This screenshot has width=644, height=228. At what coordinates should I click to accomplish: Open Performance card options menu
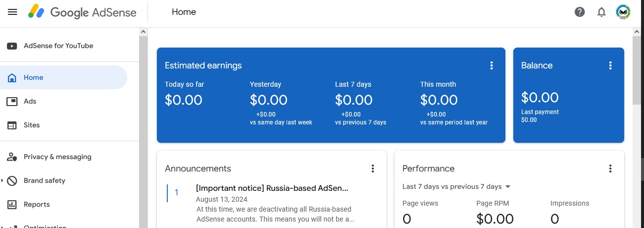(x=610, y=169)
